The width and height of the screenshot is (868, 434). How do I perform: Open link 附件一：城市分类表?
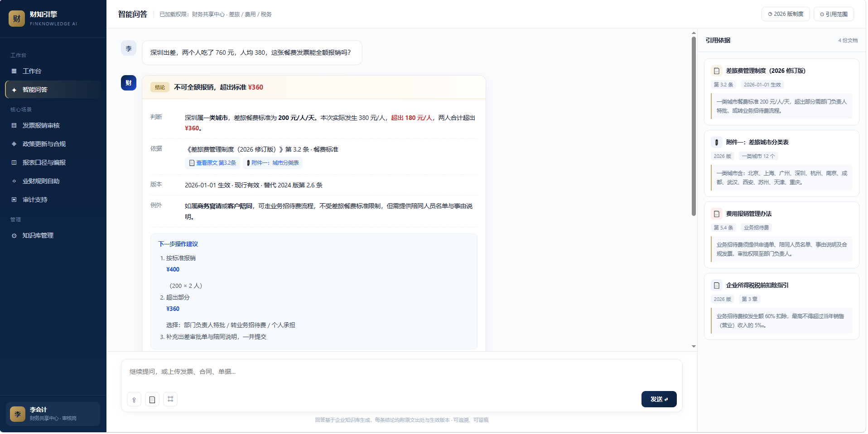click(272, 163)
